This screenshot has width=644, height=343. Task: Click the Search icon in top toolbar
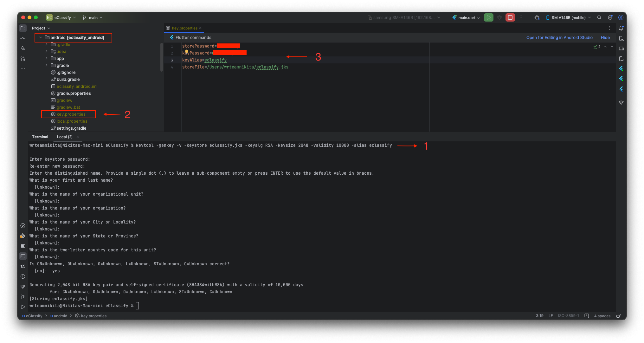(599, 17)
